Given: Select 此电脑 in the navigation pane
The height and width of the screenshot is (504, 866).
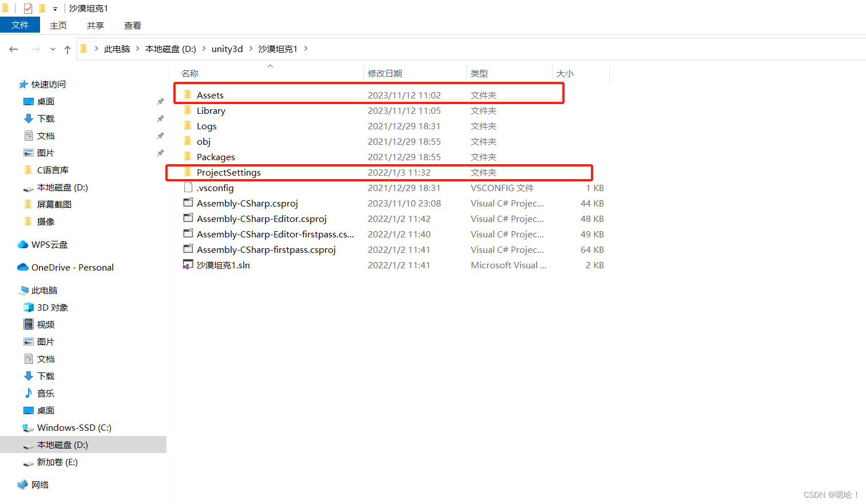Looking at the screenshot, I should tap(45, 290).
